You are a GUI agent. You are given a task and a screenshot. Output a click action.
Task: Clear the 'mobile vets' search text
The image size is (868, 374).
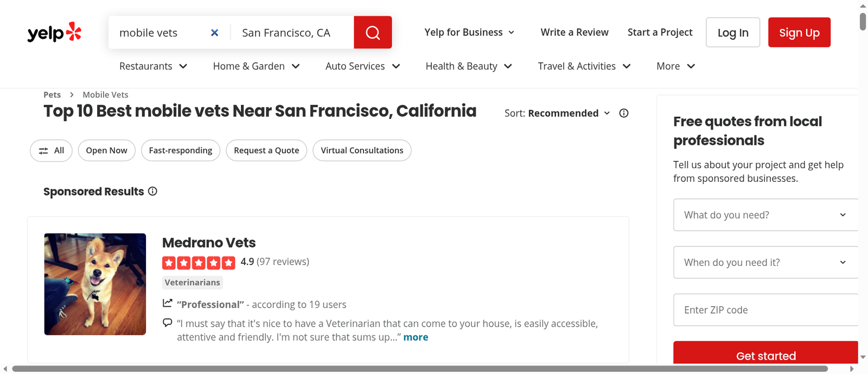(215, 33)
